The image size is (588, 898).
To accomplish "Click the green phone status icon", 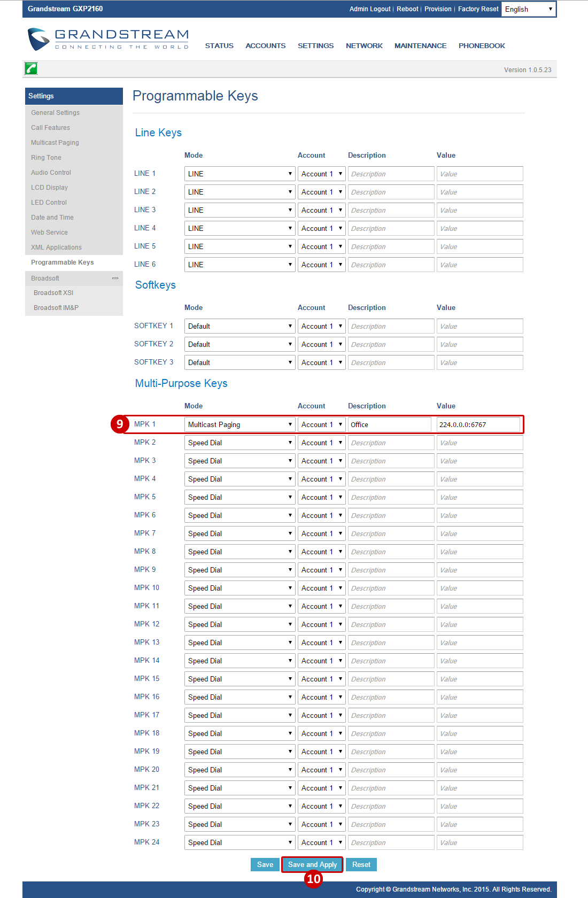I will pyautogui.click(x=31, y=68).
